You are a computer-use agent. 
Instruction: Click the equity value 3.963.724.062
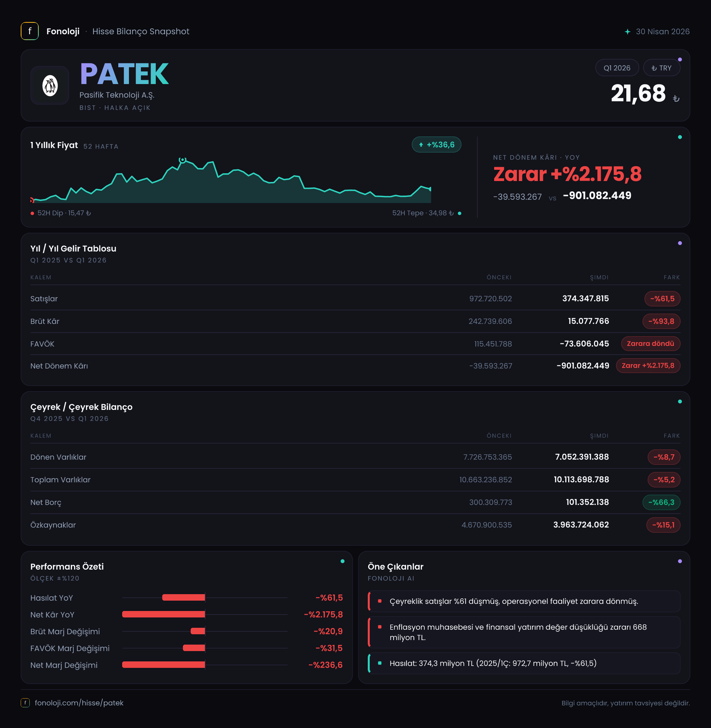tap(581, 525)
